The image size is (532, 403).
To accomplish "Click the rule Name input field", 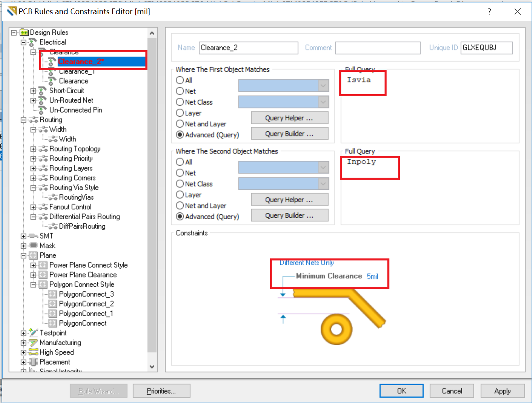I will [x=248, y=48].
